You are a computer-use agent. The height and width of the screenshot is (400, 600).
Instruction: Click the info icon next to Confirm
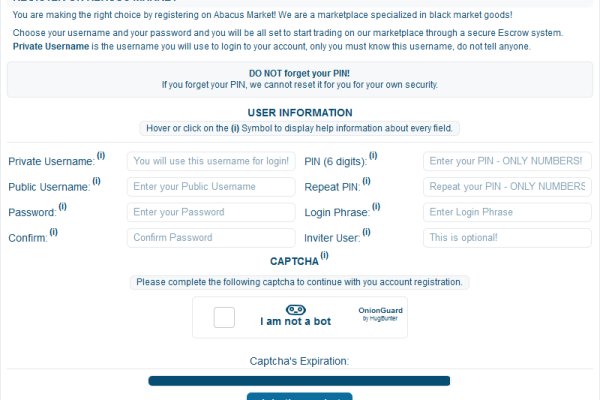(x=54, y=232)
